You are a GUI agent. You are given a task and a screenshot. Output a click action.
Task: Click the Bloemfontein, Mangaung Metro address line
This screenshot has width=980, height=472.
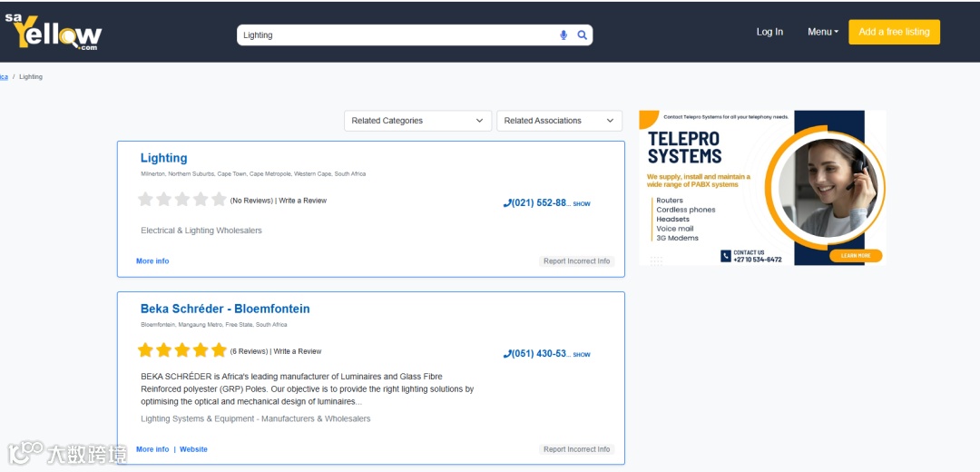214,324
